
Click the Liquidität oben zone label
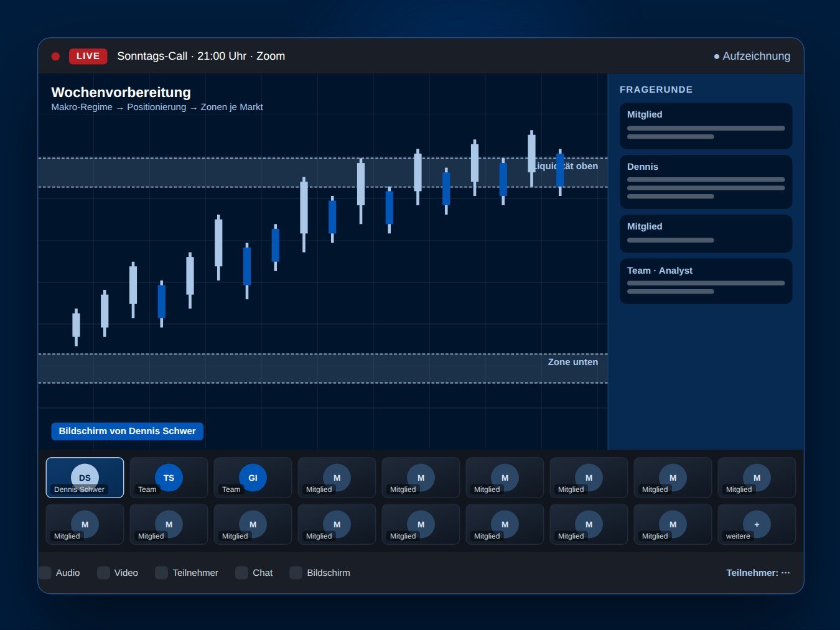pos(566,166)
